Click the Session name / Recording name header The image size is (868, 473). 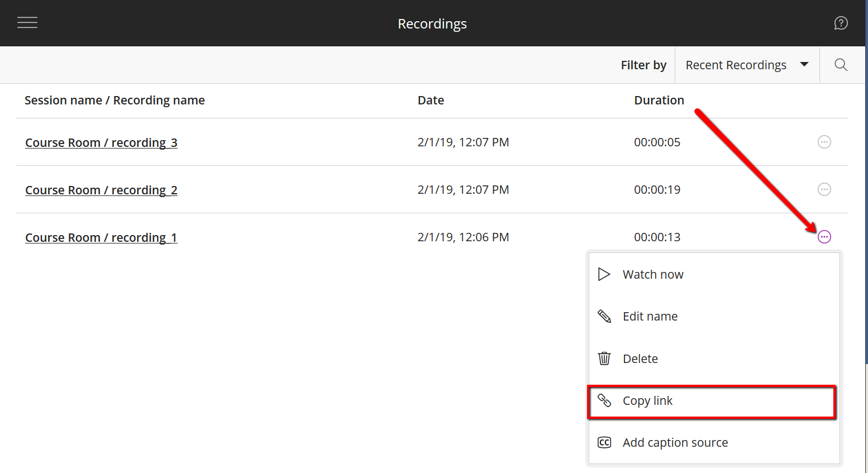click(115, 100)
